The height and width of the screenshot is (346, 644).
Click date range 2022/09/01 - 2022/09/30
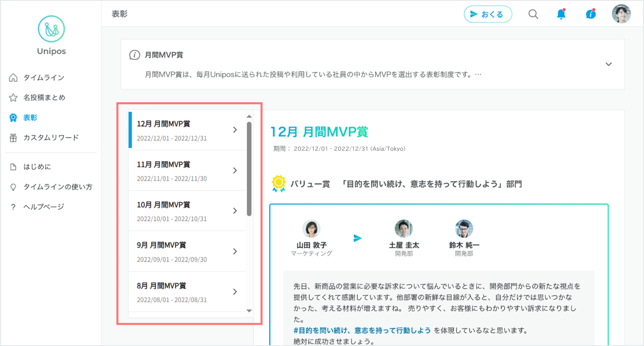pyautogui.click(x=172, y=259)
